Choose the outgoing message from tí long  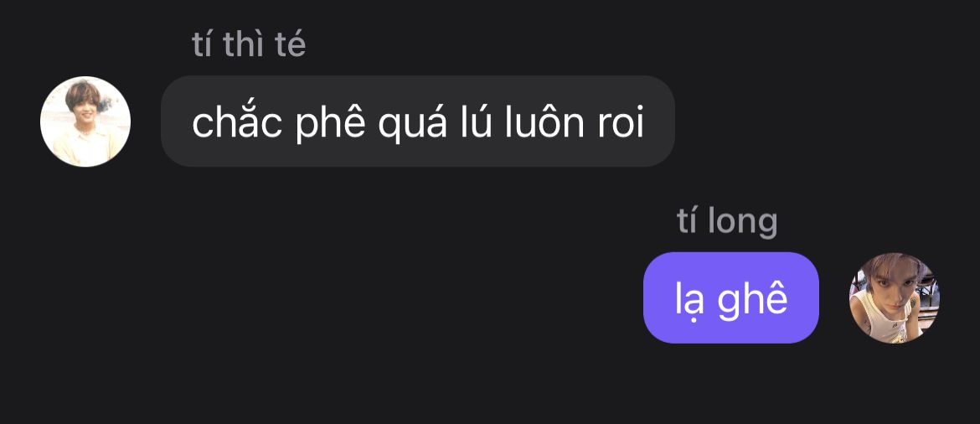tap(730, 297)
